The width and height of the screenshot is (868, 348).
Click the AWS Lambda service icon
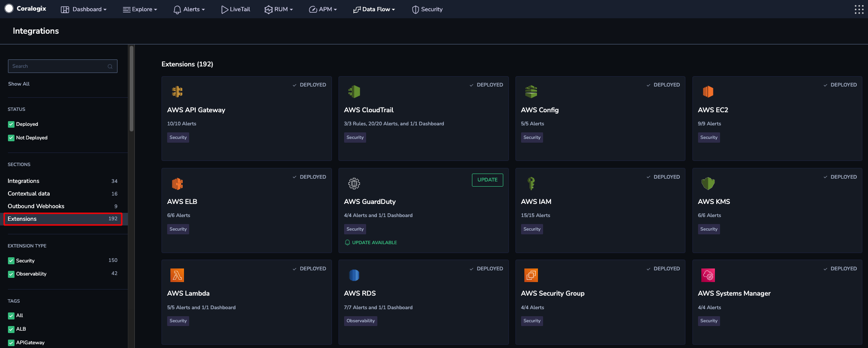(177, 275)
